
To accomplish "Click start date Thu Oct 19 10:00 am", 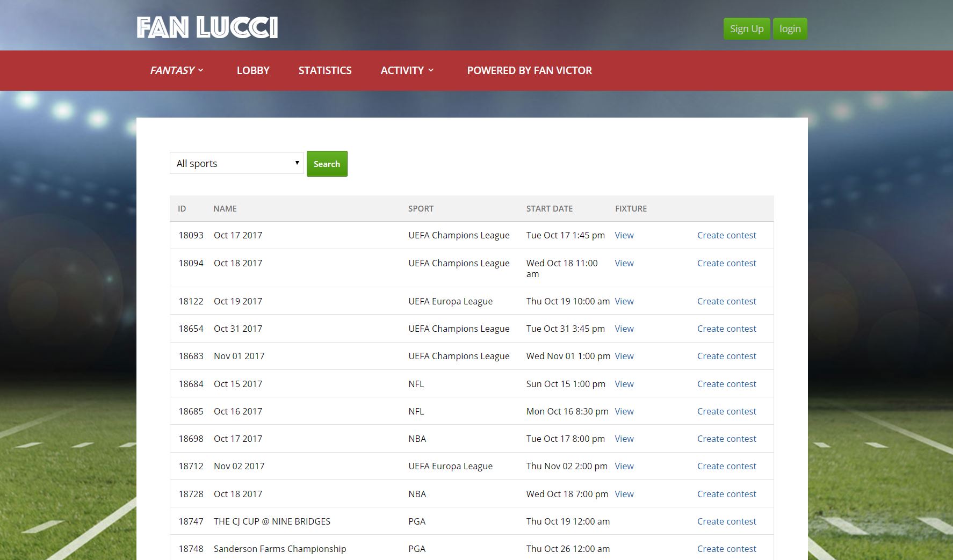I will click(x=568, y=301).
